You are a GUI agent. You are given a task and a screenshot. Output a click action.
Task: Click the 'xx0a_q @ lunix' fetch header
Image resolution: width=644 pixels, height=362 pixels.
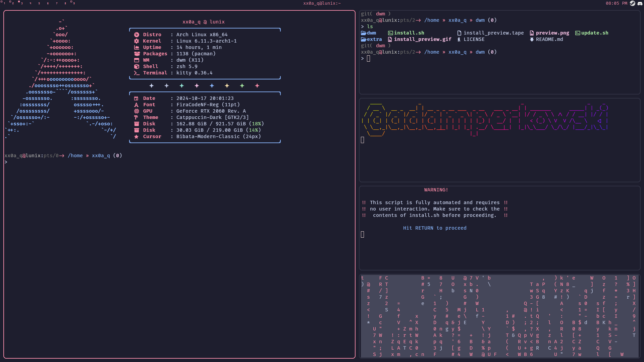[204, 22]
